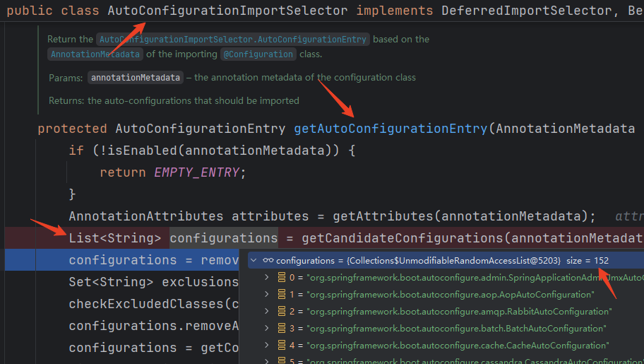This screenshot has width=644, height=364.
Task: Expand element 2 RabbitAutoConfiguration entry
Action: [x=266, y=312]
